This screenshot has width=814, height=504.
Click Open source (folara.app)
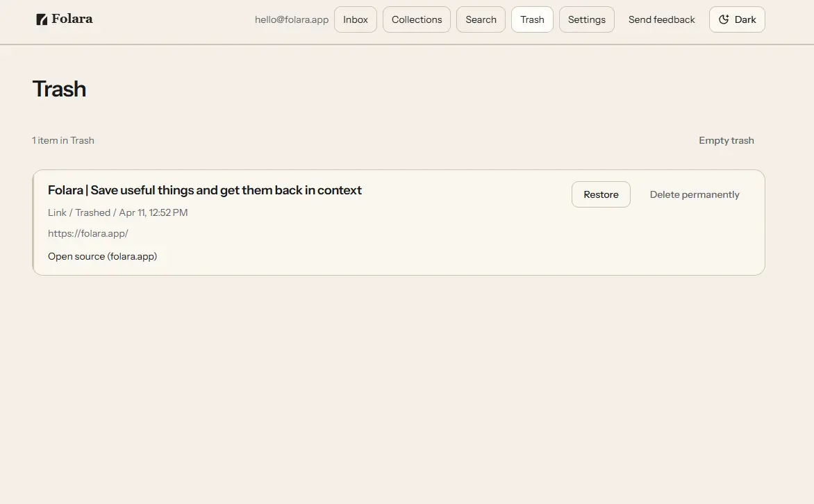pyautogui.click(x=102, y=256)
